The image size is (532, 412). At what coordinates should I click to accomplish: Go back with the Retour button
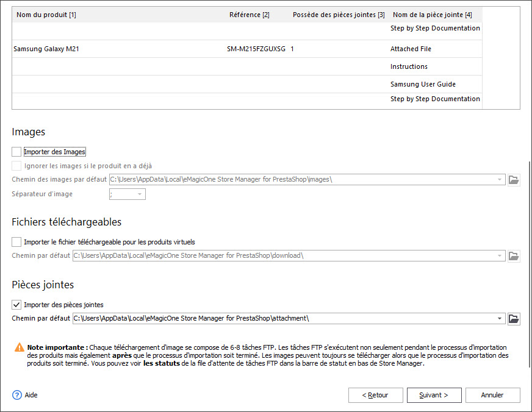click(376, 395)
